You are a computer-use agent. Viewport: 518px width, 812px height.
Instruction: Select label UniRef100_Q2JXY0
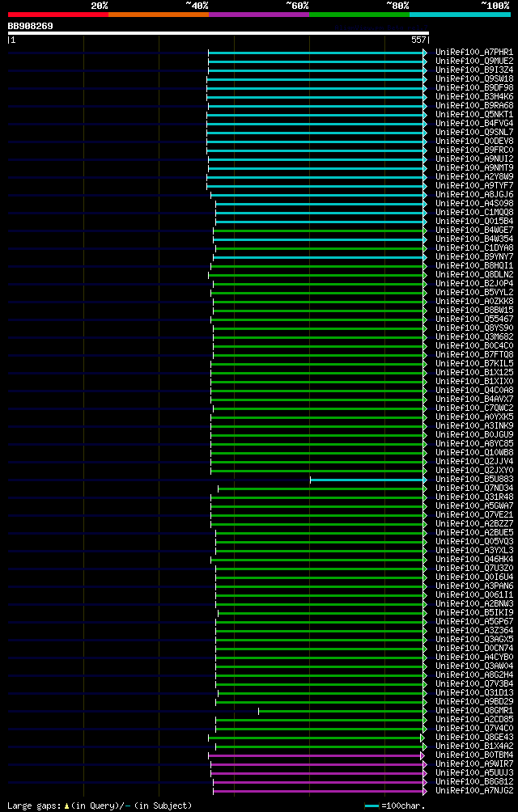click(474, 470)
